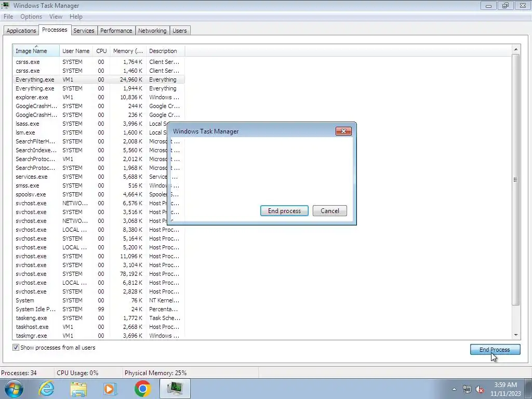Click the muted volume tray icon
Screen dimensions: 532x399
point(480,390)
